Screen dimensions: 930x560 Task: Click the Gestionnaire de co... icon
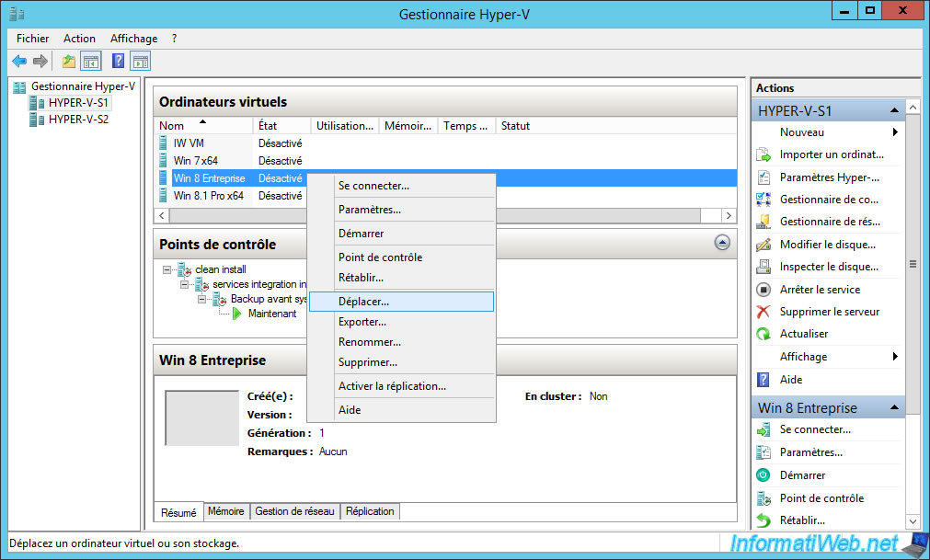(x=764, y=200)
